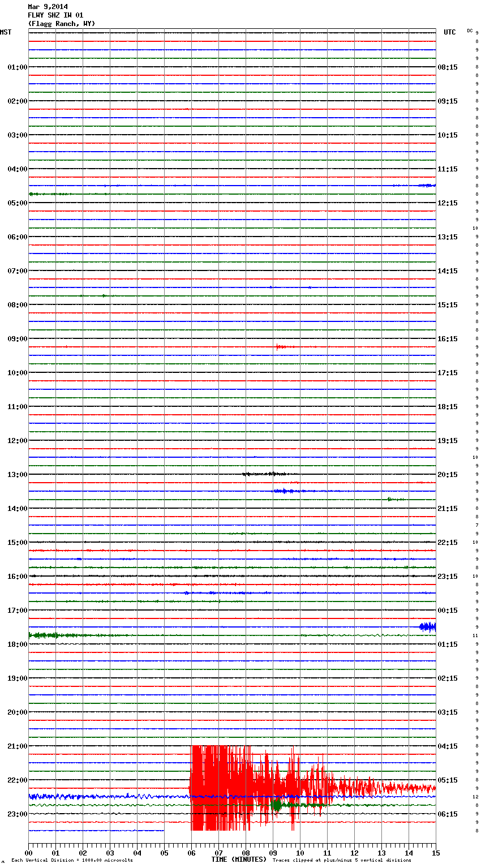Screen dimensions: 481x868
Task: Click the DC value "11" beside the 17:45 trace
Action: click(x=476, y=635)
